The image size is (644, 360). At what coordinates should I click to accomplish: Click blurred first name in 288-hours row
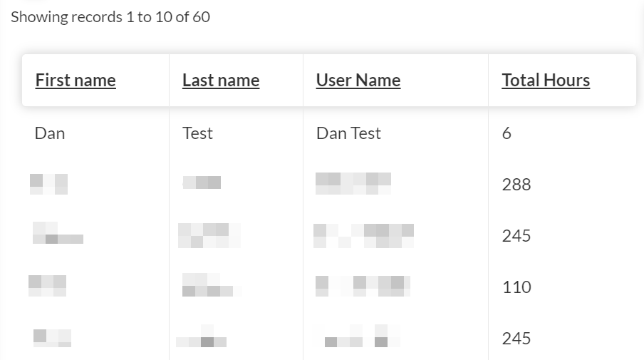click(x=48, y=184)
